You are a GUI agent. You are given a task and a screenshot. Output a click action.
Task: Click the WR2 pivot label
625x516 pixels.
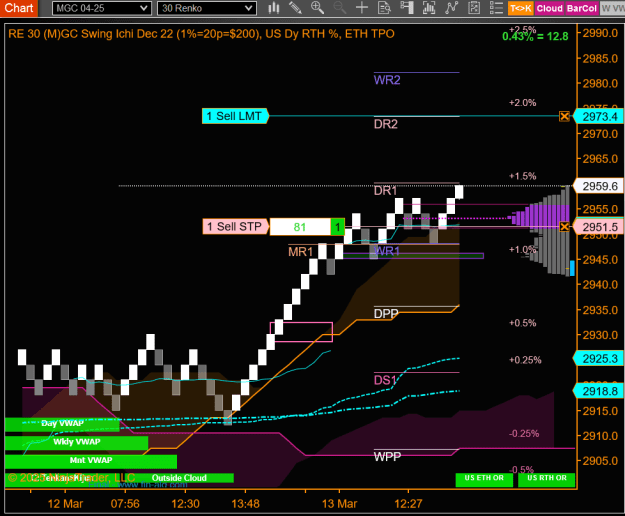[387, 80]
